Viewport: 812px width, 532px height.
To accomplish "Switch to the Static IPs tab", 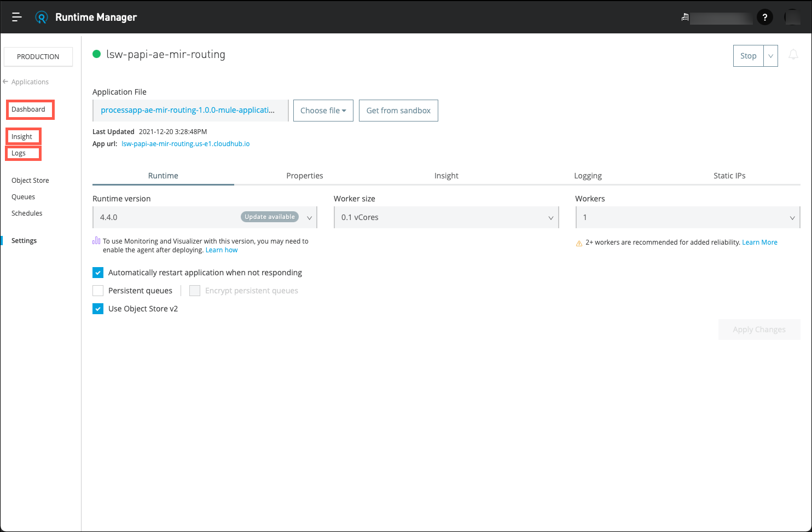I will (729, 176).
